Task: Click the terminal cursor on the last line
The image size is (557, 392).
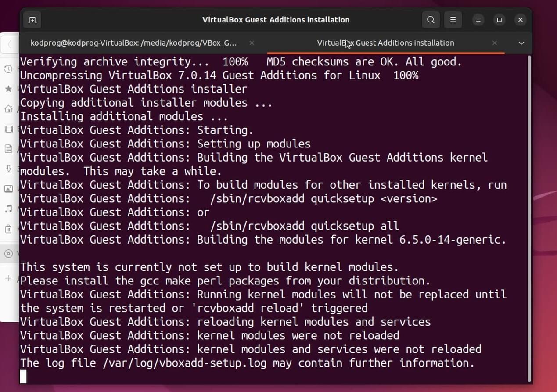Action: 23,377
